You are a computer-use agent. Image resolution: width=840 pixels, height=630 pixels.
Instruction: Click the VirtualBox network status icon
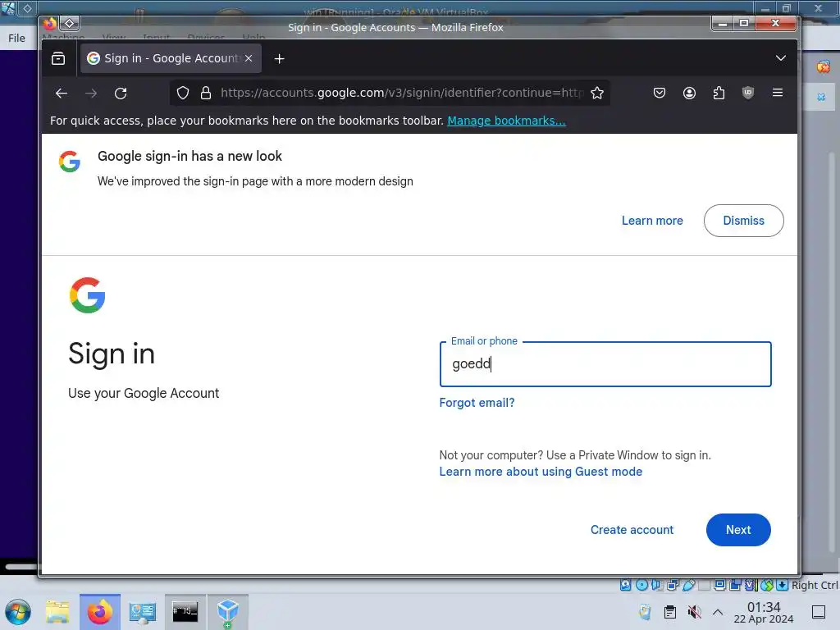pyautogui.click(x=673, y=585)
